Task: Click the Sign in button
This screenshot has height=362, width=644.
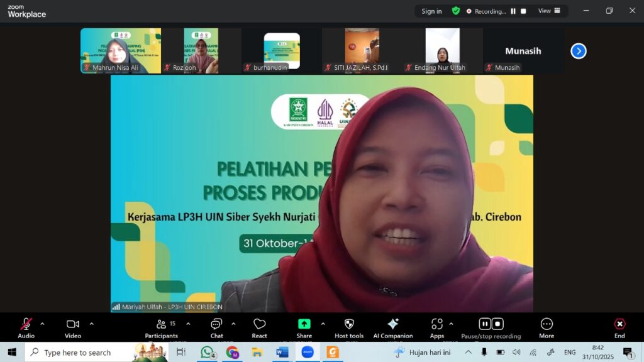Action: point(431,11)
